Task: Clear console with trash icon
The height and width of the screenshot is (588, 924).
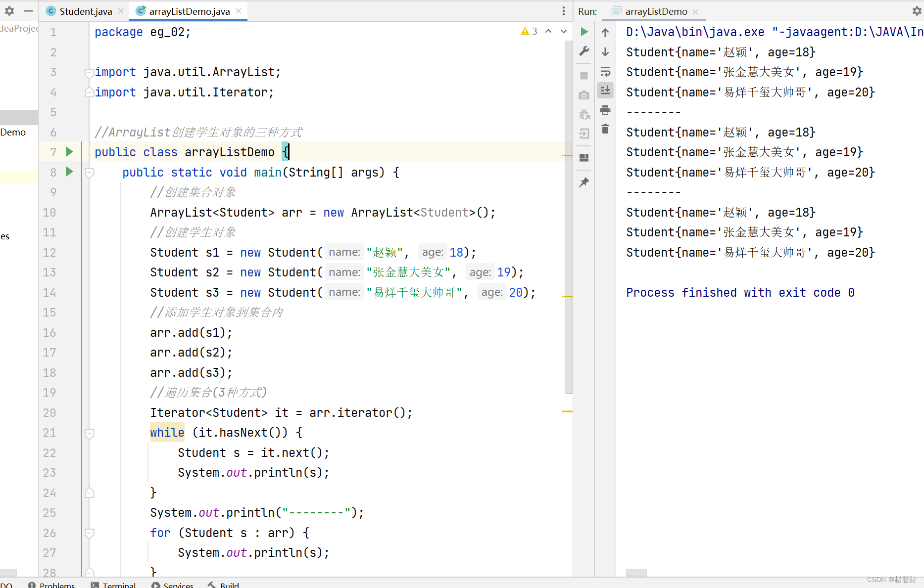Action: (x=605, y=129)
